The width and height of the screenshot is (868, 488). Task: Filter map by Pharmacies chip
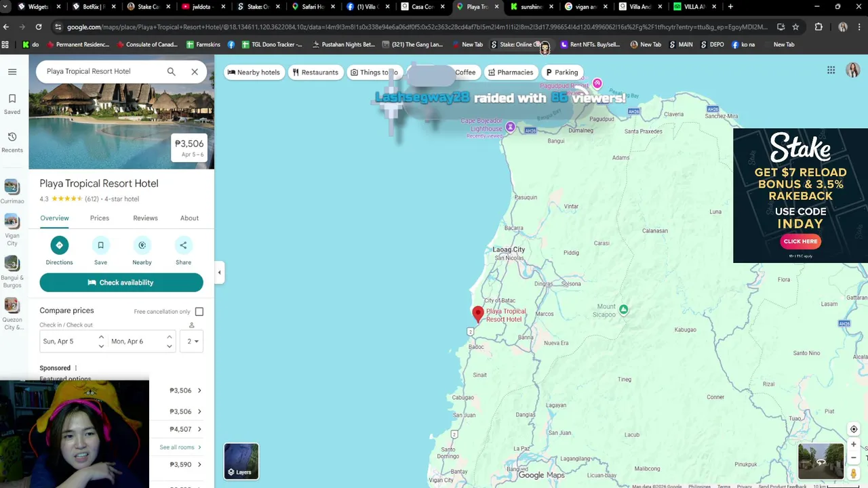(x=511, y=73)
